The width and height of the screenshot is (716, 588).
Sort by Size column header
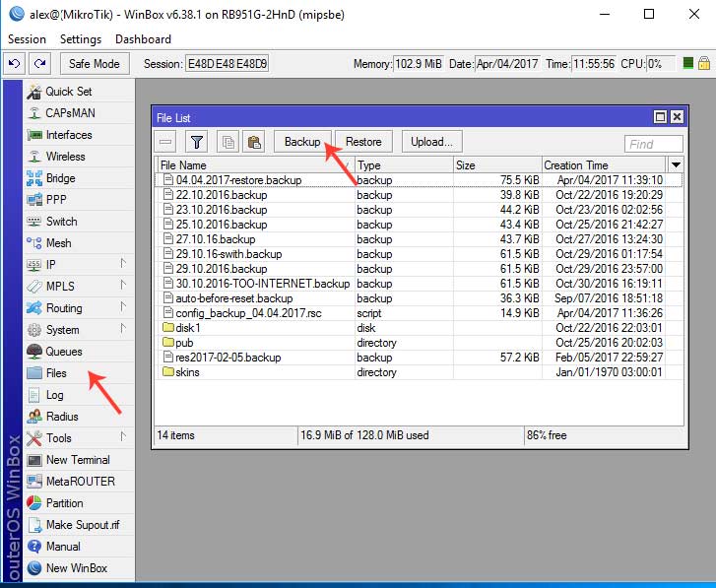pos(497,164)
